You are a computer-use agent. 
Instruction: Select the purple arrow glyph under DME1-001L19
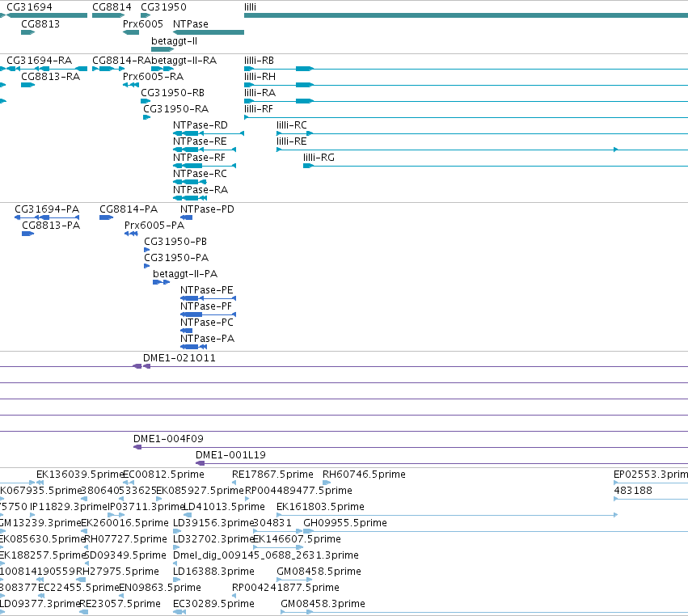pos(200,463)
